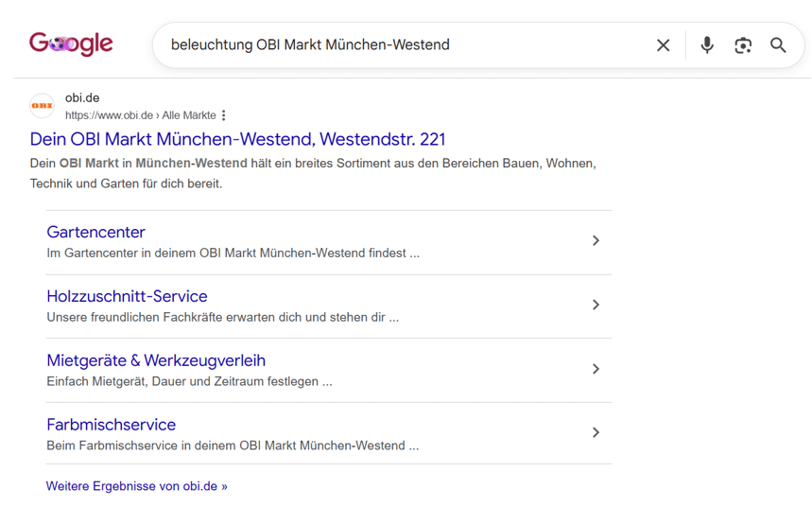The width and height of the screenshot is (812, 507).
Task: Open the Gartencenter sitelink
Action: (x=95, y=232)
